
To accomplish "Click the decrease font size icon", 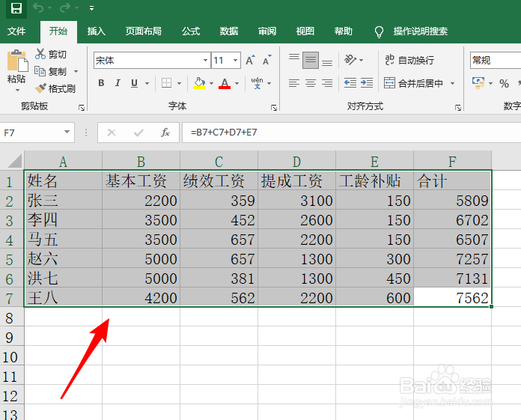I will tap(266, 60).
